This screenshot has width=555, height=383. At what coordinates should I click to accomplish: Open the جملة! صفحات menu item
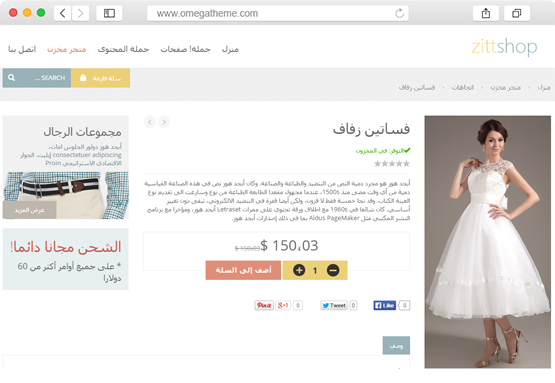click(185, 49)
